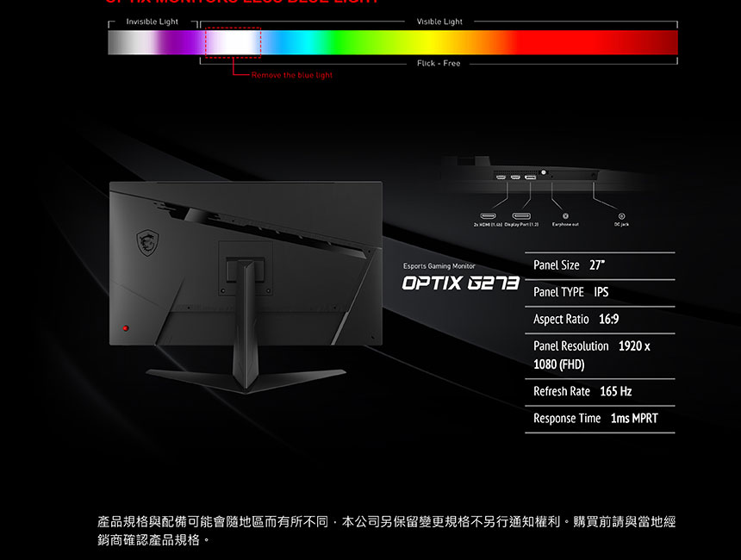Click the 'Aspect Ratio' spec label

coord(561,319)
